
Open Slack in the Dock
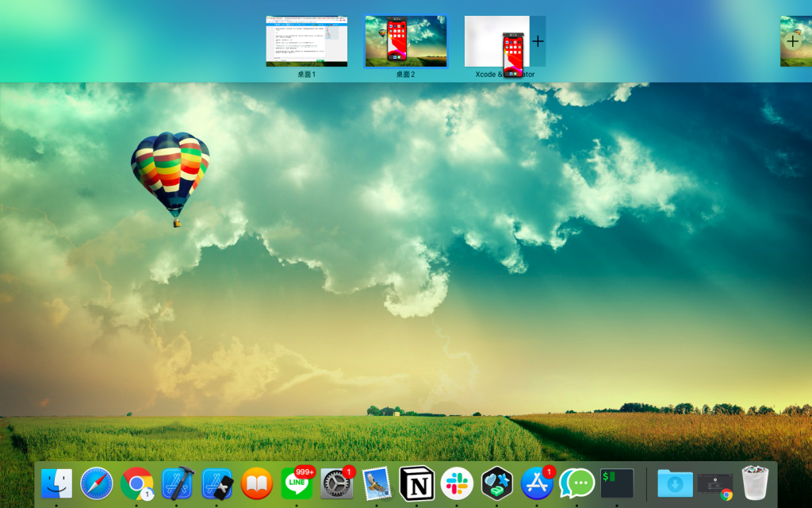coord(457,483)
